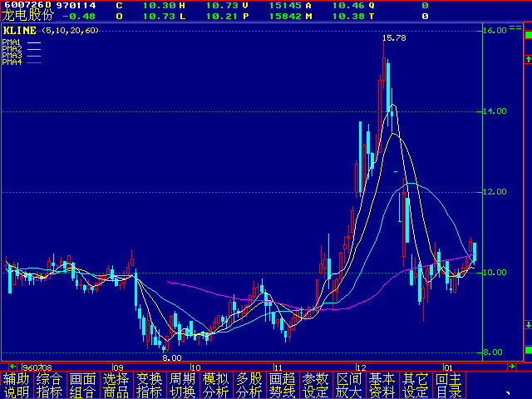Click the down arrow on right scrollbar
532x399 pixels.
[527, 324]
